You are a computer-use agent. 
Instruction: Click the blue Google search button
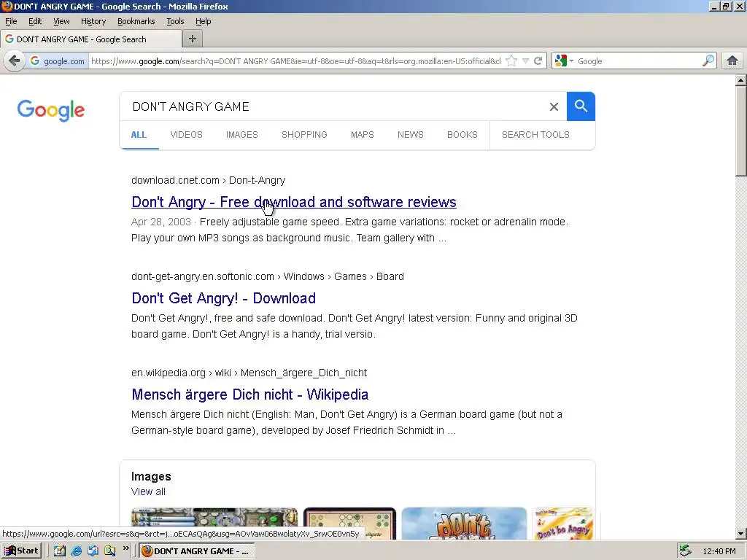[581, 106]
